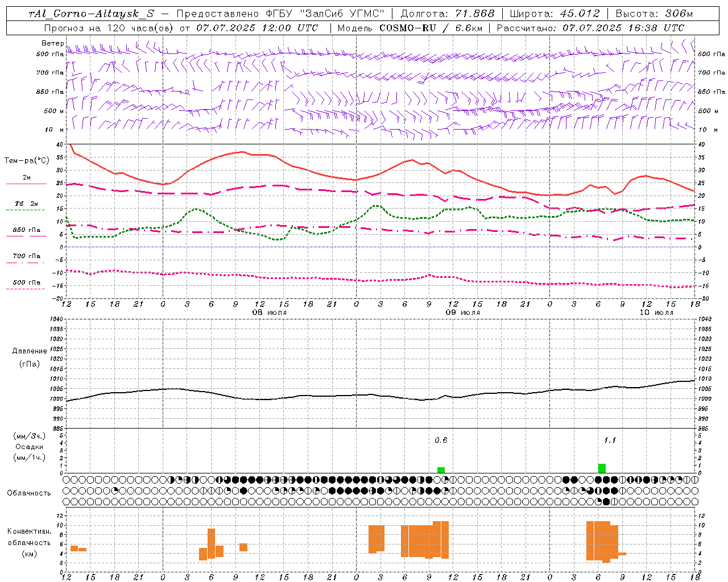Click the left-side 500 м wind level label

[x=54, y=111]
